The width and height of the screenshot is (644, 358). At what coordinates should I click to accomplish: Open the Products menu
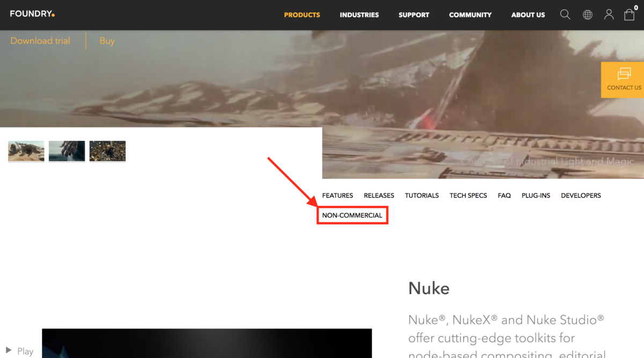[302, 15]
